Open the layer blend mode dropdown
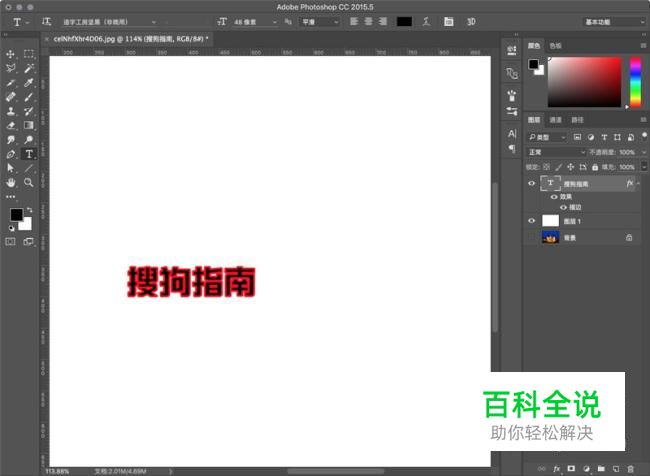This screenshot has width=650, height=476. pos(556,152)
